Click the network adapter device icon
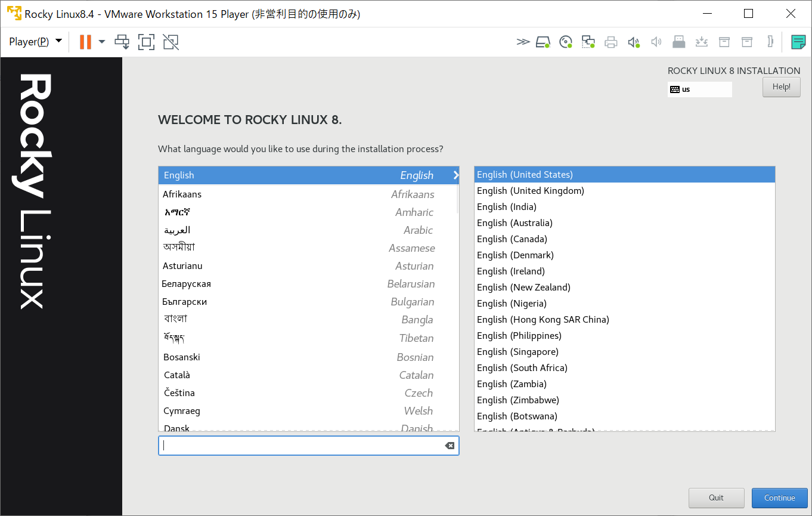 tap(588, 42)
